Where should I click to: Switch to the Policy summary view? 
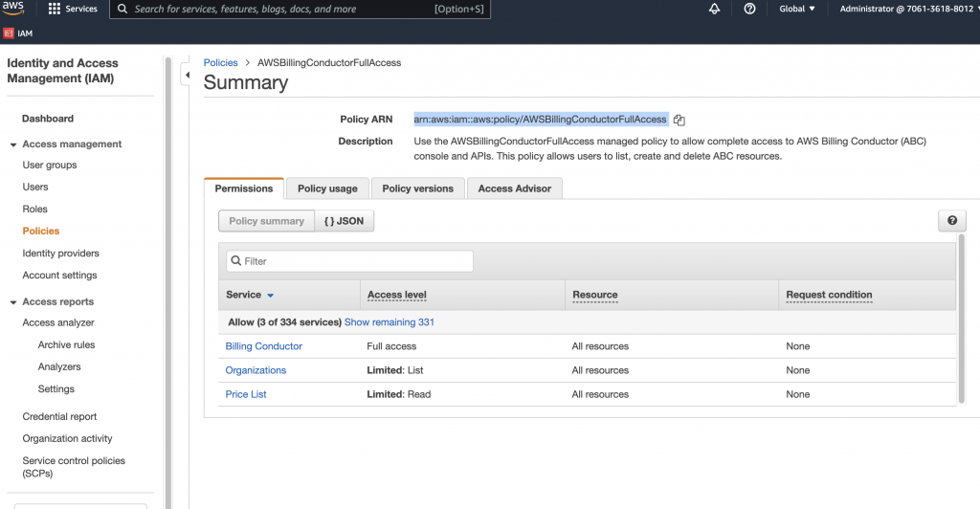tap(266, 221)
